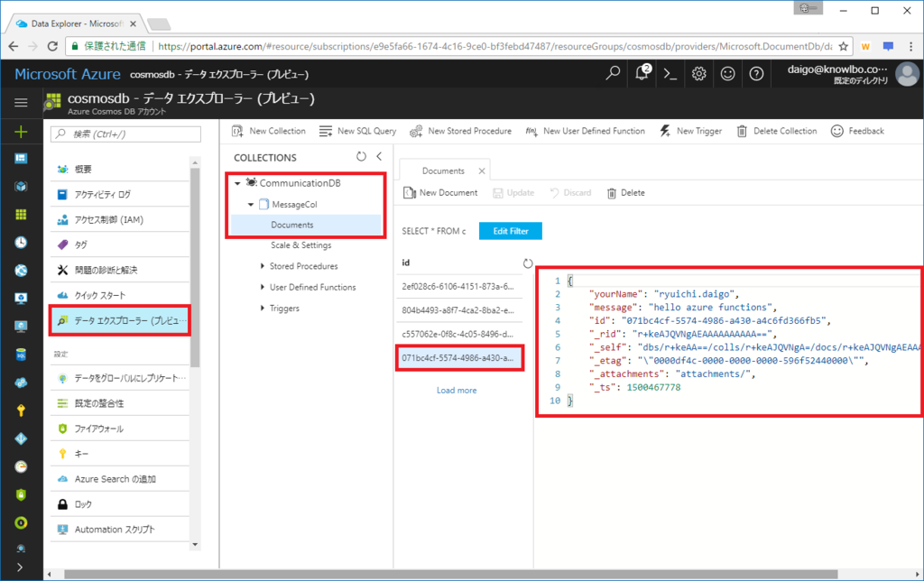
Task: Open タグ menu item
Action: [120, 244]
